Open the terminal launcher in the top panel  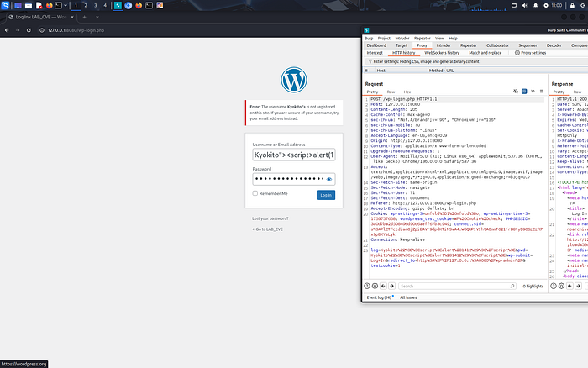[x=59, y=5]
